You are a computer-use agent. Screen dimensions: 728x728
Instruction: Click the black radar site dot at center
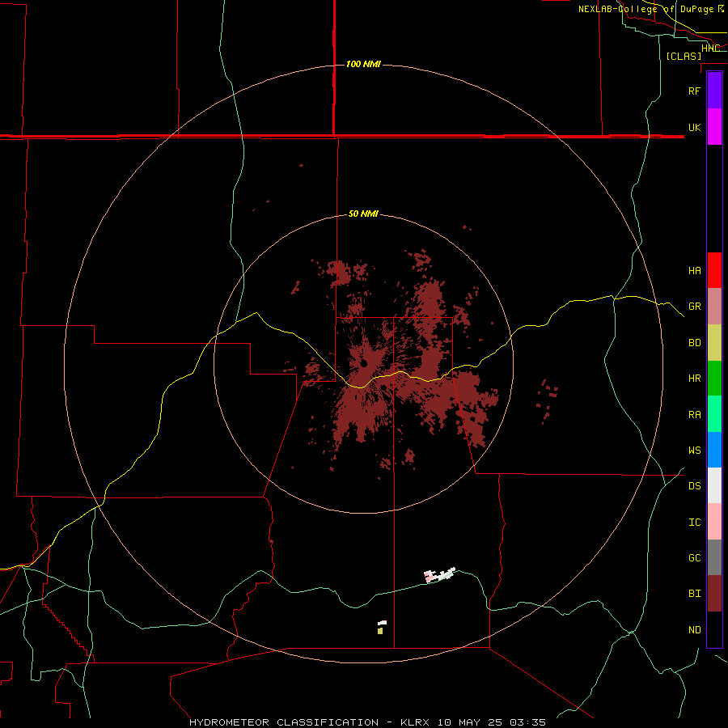(364, 363)
